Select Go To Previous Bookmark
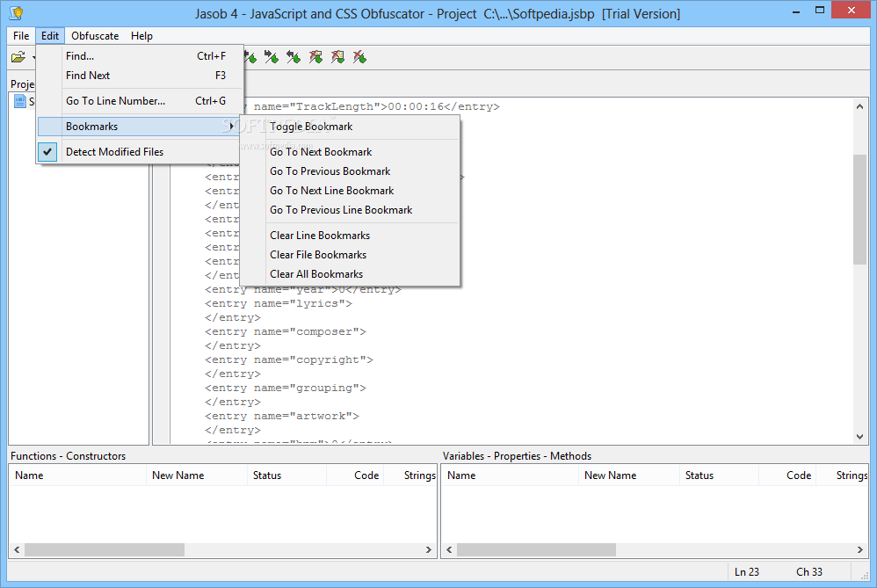Viewport: 877px width, 588px height. [x=350, y=171]
